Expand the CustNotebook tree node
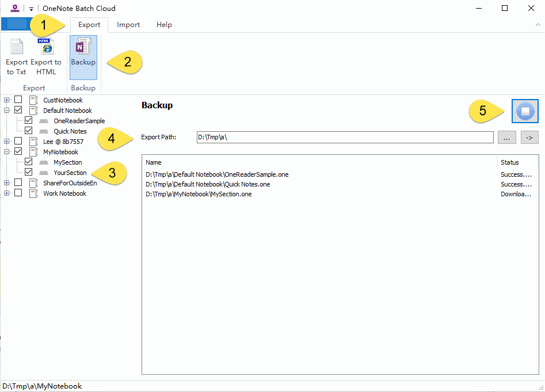 6,100
